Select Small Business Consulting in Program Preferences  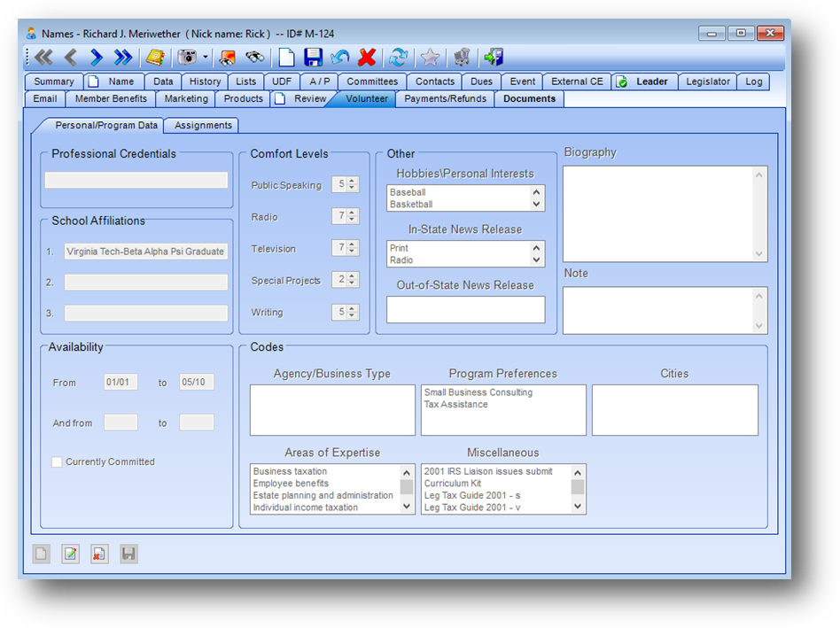(478, 392)
